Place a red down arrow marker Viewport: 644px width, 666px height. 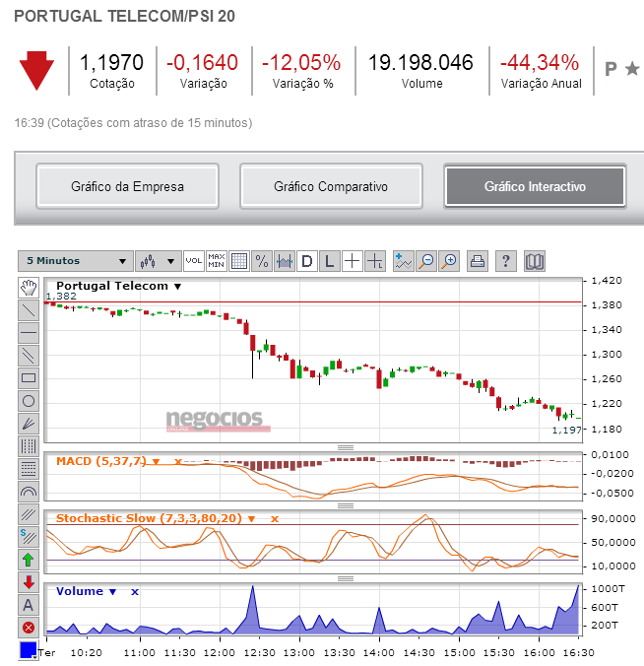tap(29, 582)
